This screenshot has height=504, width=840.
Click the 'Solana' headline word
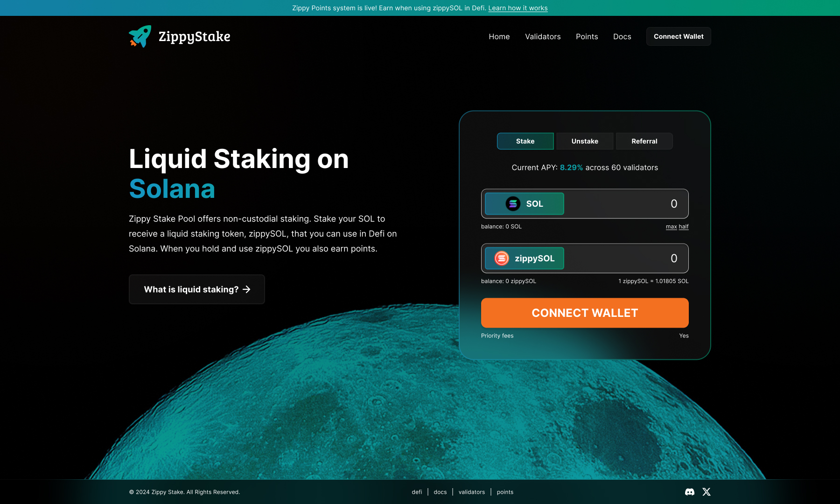[172, 189]
